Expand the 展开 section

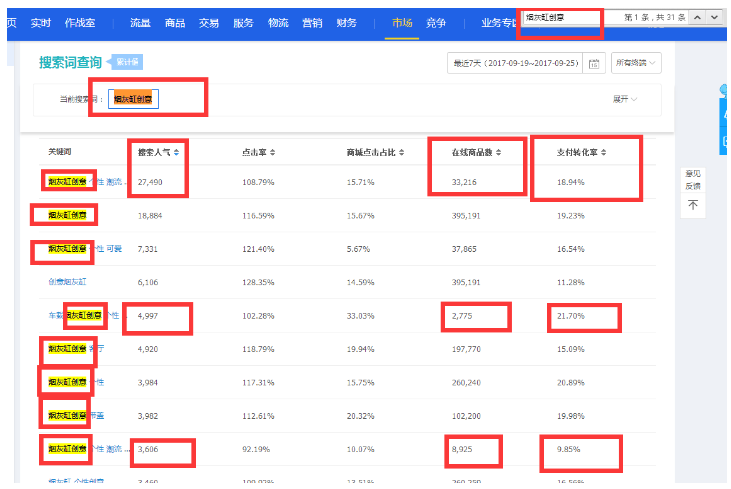(625, 99)
